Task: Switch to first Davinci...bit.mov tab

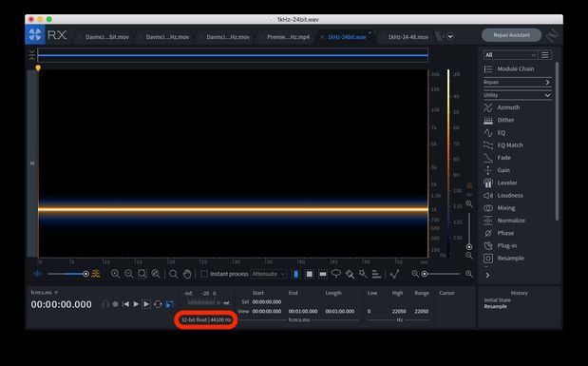Action: pyautogui.click(x=107, y=37)
